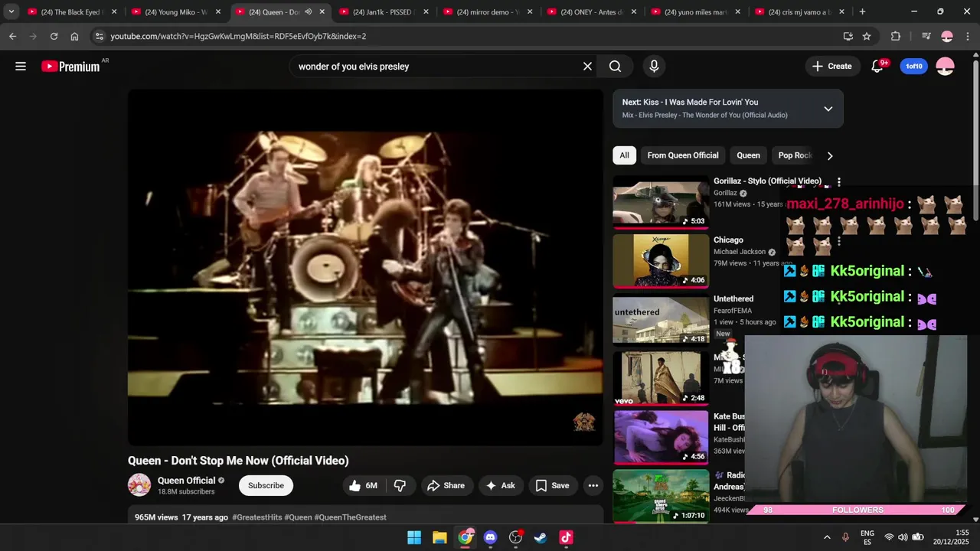The image size is (980, 551).
Task: Open Queen Official channel avatar
Action: [139, 485]
